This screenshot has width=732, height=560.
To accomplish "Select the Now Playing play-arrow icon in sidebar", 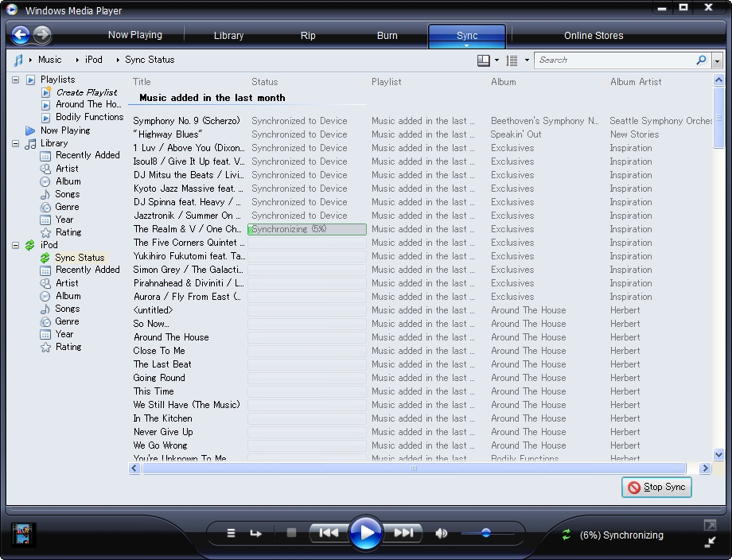I will (30, 130).
